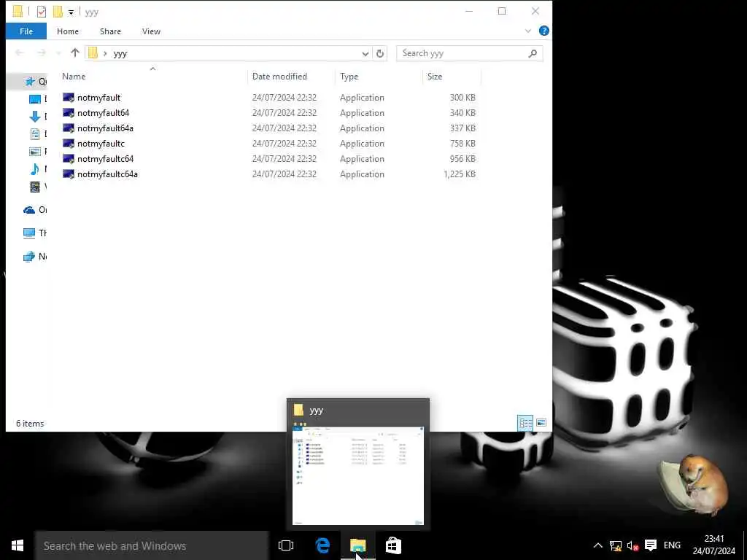Click Properties icon in quick access toolbar
The height and width of the screenshot is (560, 747).
coord(42,12)
